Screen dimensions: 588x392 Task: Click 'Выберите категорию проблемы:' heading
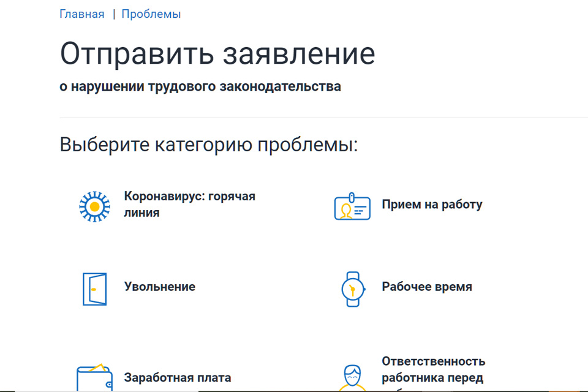[x=209, y=145]
